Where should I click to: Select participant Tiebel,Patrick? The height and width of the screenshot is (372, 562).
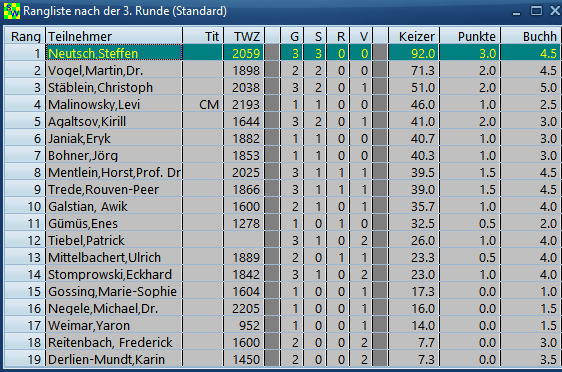point(114,240)
